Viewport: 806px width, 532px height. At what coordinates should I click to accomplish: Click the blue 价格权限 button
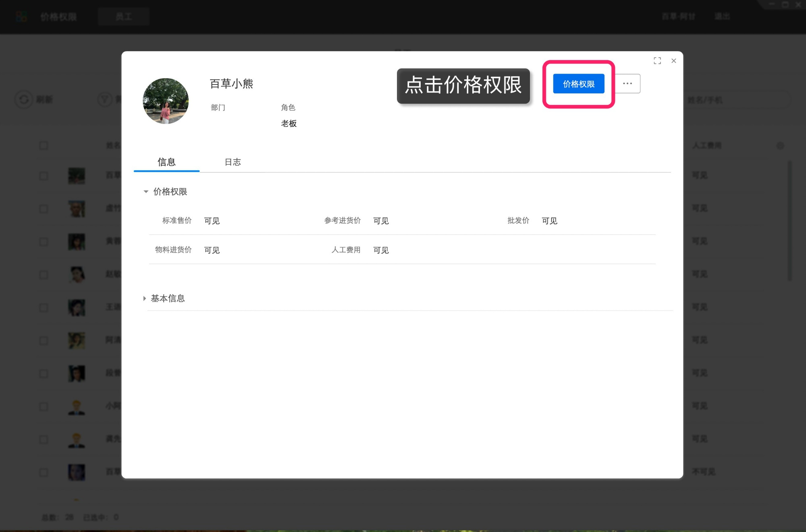578,84
